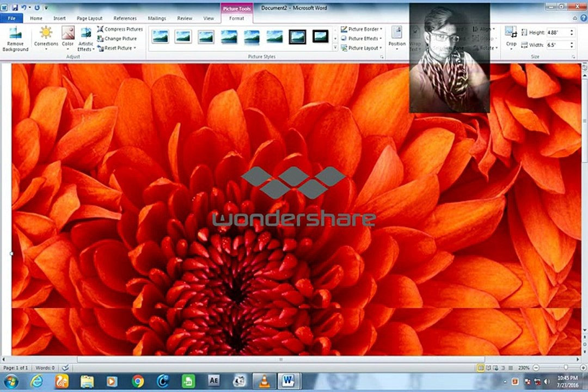Click Reset Picture

tap(117, 48)
